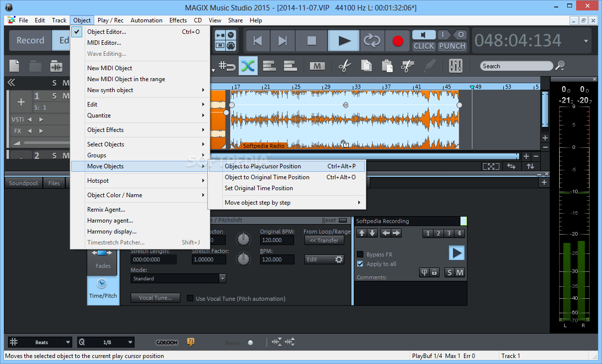Enable Use Vocal Tune checkbox

(x=190, y=299)
